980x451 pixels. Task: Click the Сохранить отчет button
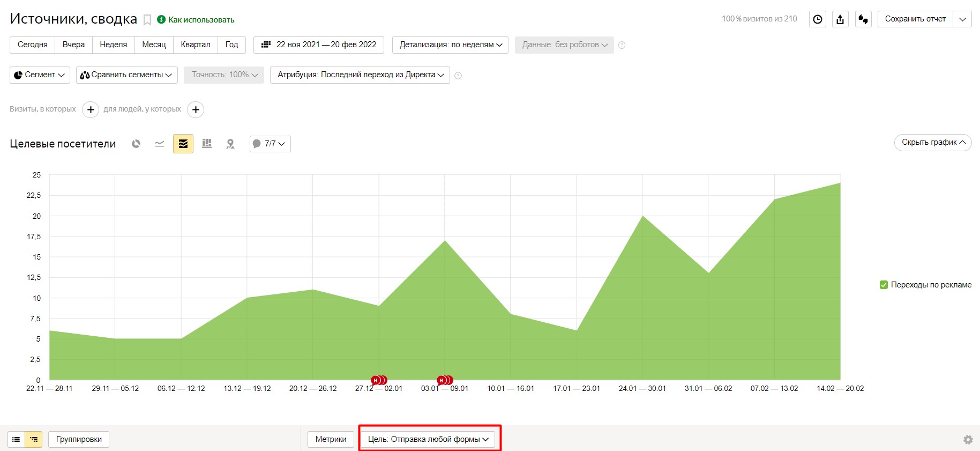(915, 19)
